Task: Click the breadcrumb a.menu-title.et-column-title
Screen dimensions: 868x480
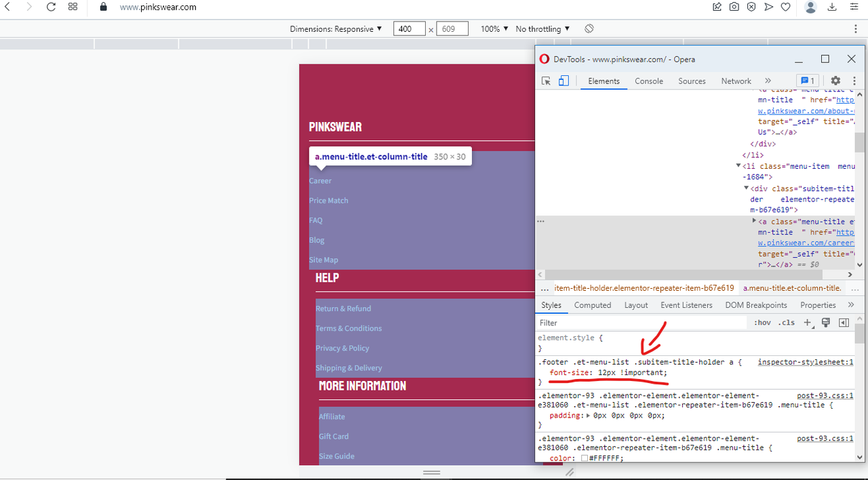Action: click(792, 288)
